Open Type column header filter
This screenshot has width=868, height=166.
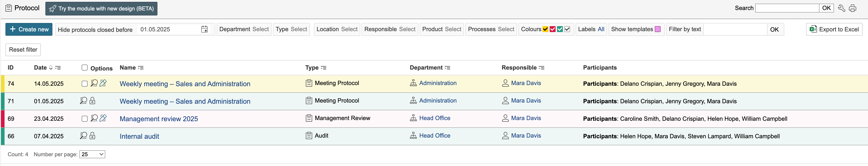click(x=324, y=68)
